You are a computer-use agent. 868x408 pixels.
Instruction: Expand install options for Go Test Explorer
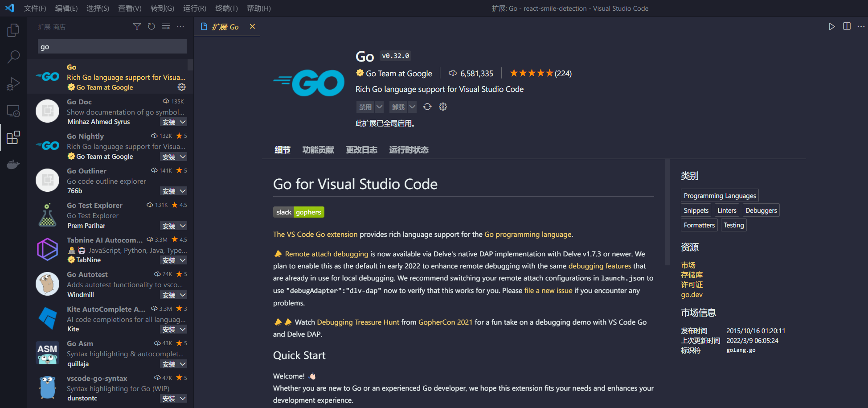(183, 226)
